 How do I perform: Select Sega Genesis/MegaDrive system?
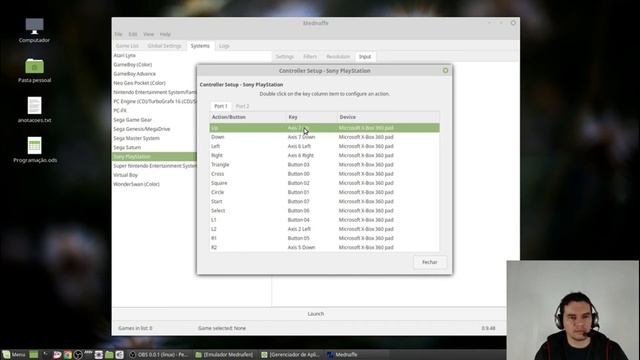[142, 129]
